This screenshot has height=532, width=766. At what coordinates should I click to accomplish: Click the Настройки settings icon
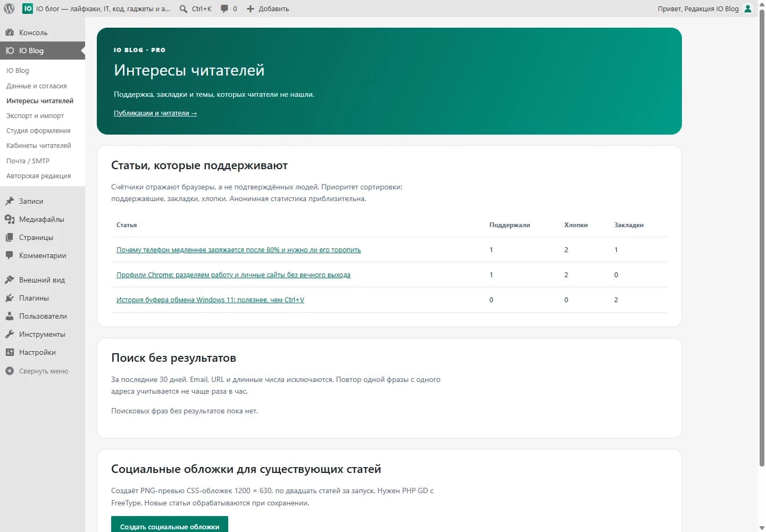[10, 352]
